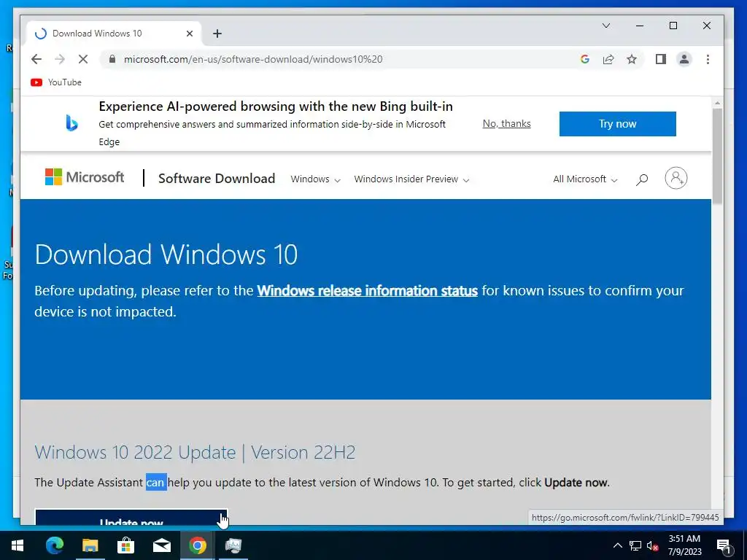
Task: Click the Chrome taskbar icon
Action: 197,545
